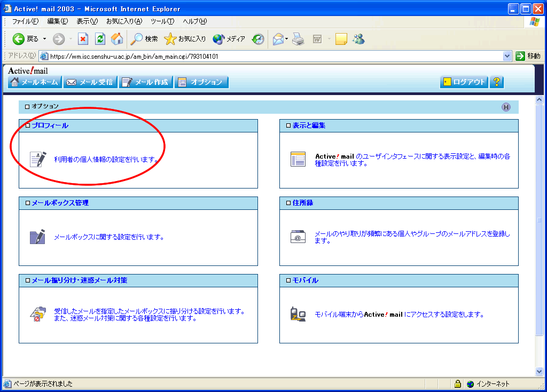The width and height of the screenshot is (547, 392).
Task: Open the メールボックス管理 heading link
Action: tap(60, 203)
